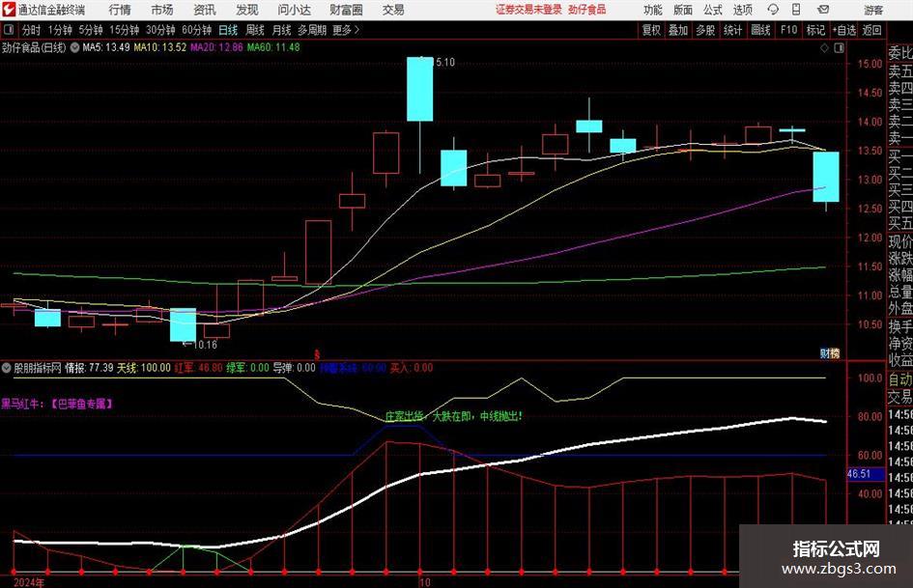This screenshot has width=913, height=588.
Task: Click the red 劲仔食品 title link
Action: point(587,10)
